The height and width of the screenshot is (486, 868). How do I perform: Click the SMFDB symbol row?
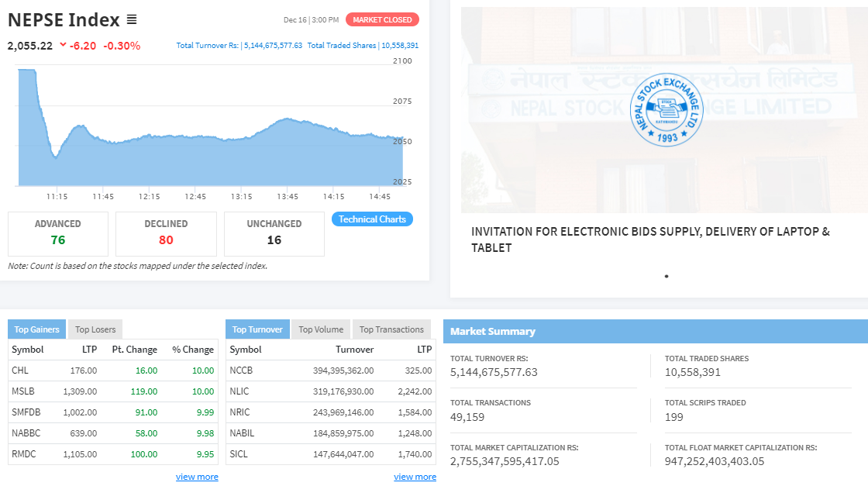113,412
